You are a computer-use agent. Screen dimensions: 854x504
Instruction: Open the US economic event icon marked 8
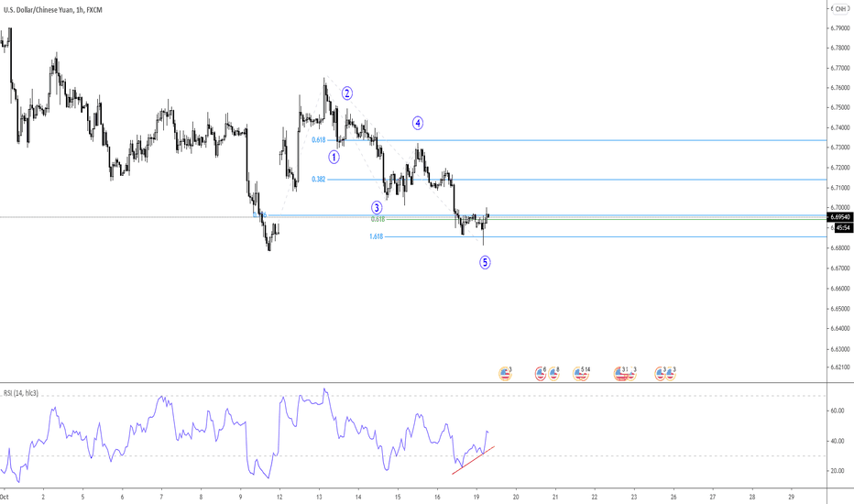coord(553,373)
